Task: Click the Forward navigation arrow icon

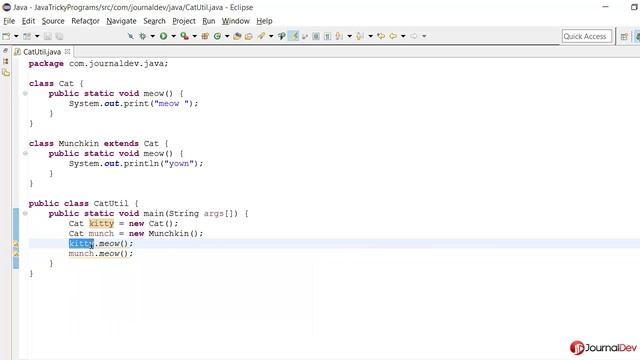Action: [414, 36]
